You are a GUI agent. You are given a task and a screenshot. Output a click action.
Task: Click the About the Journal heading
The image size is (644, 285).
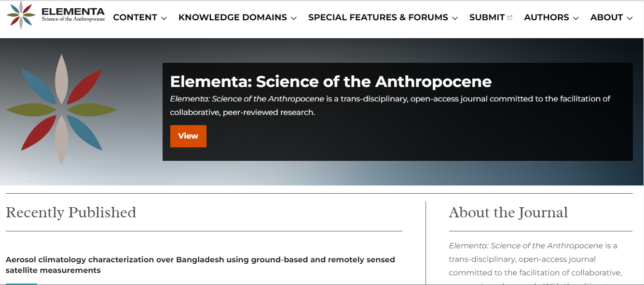tap(508, 213)
